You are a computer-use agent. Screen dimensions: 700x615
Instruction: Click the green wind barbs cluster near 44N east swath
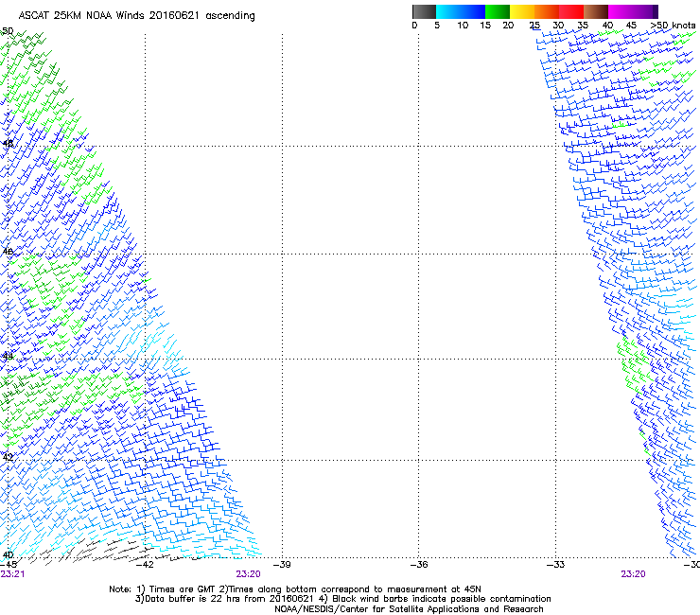pyautogui.click(x=633, y=364)
